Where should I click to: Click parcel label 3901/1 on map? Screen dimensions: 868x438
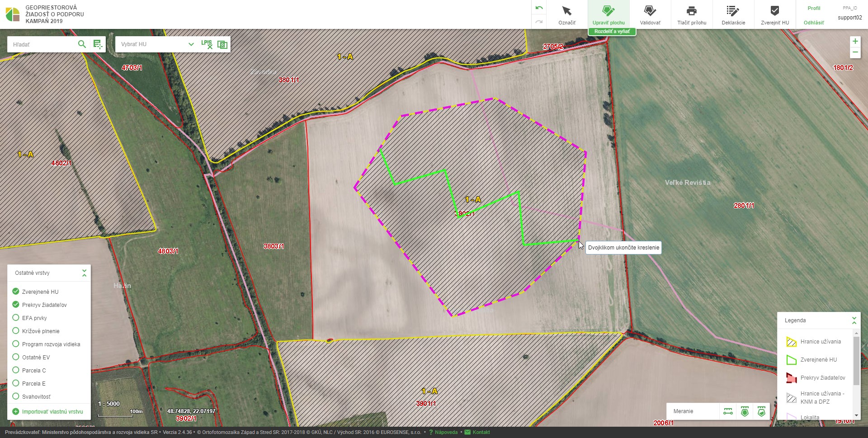point(426,403)
